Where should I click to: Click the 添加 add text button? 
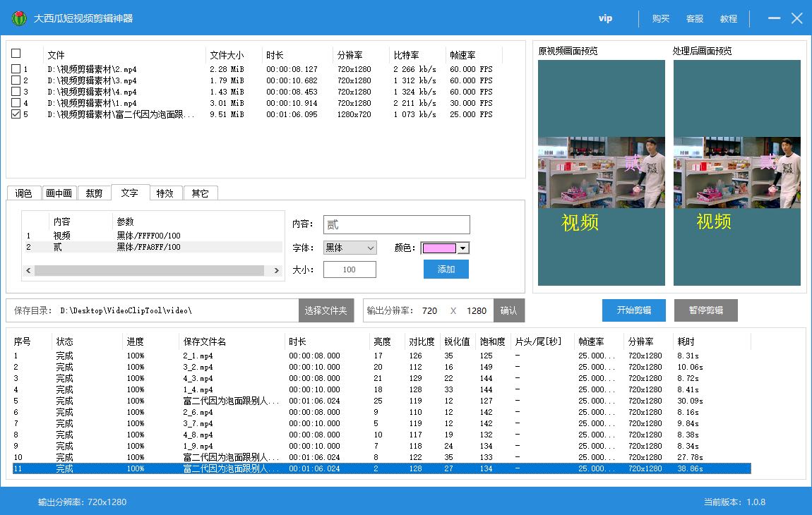[x=446, y=269]
